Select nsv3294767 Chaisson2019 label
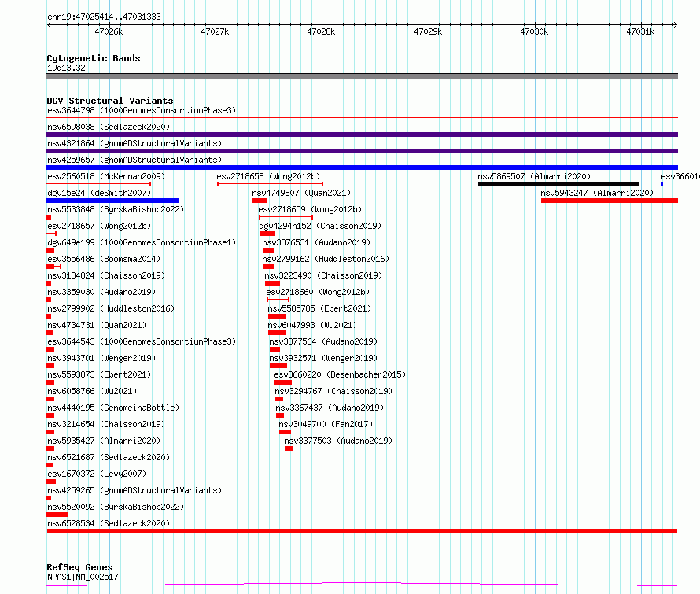 pyautogui.click(x=333, y=391)
